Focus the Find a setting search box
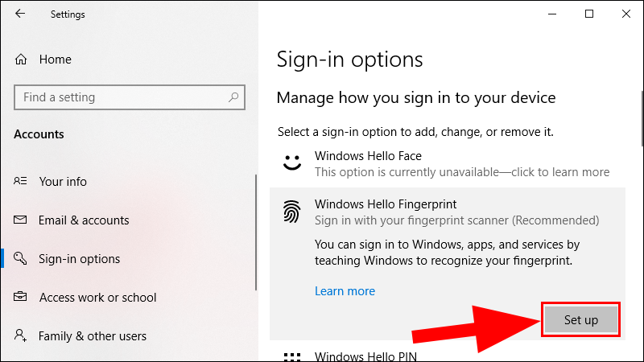 pyautogui.click(x=121, y=97)
